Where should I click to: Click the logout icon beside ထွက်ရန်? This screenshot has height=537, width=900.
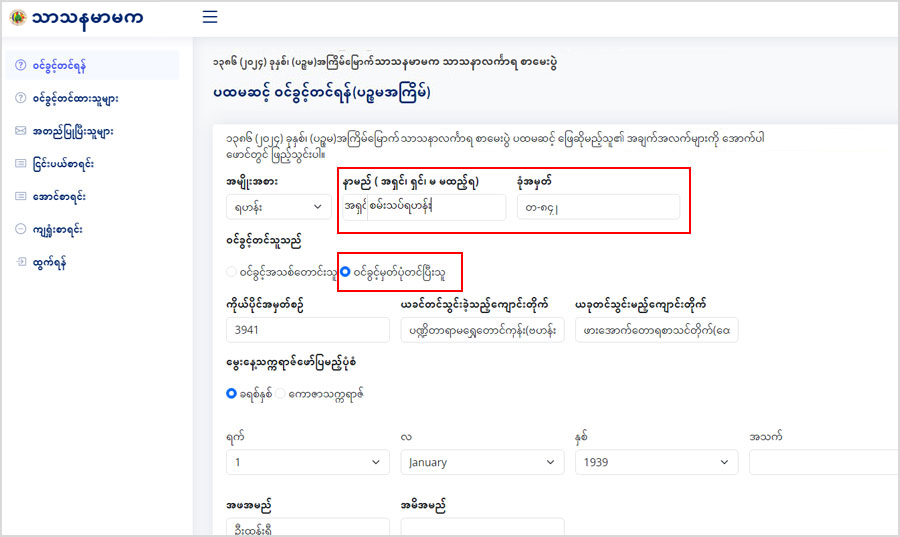[20, 261]
